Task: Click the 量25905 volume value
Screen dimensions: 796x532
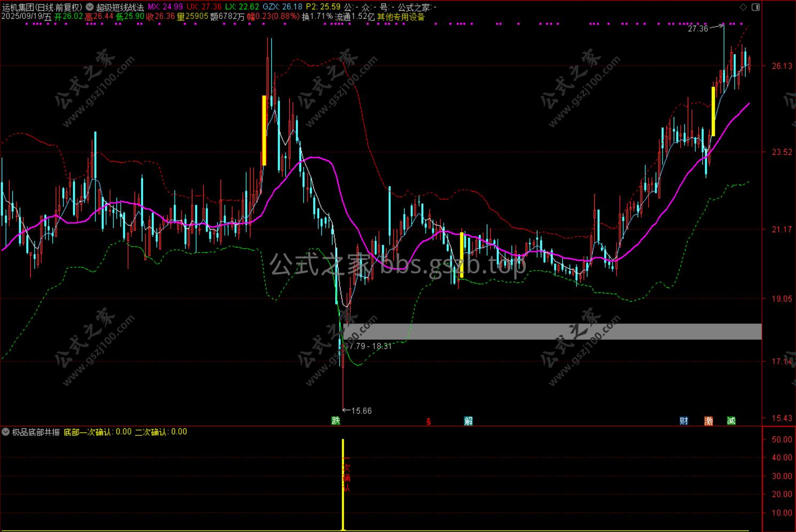Action: pyautogui.click(x=192, y=17)
